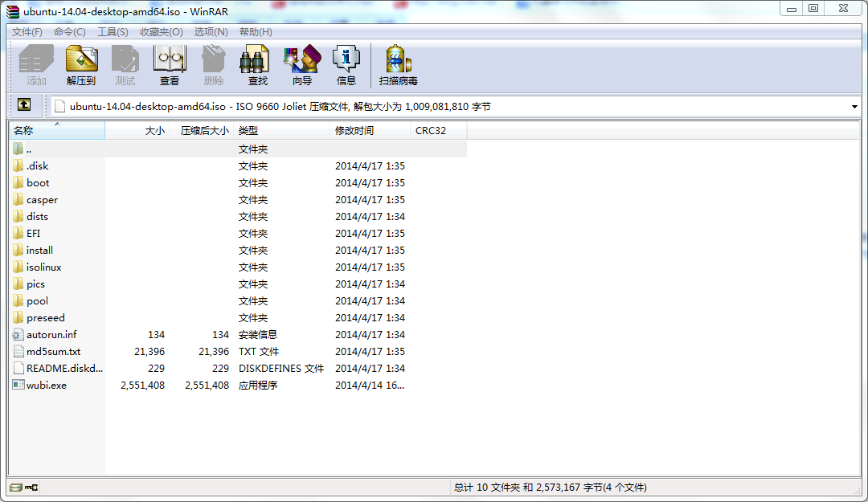Click wubi.exe date 2014/4/14 cell
The image size is (868, 502).
[370, 386]
